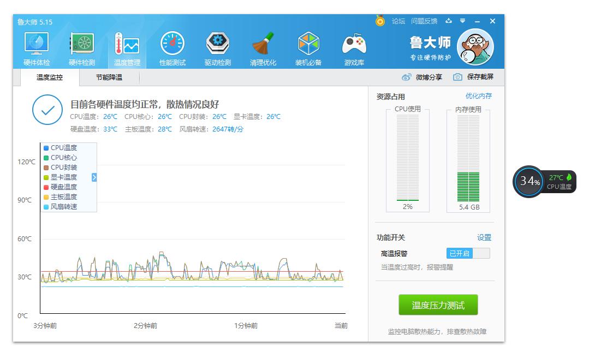
Task: Open 游戏库 gamepad icon
Action: point(354,45)
